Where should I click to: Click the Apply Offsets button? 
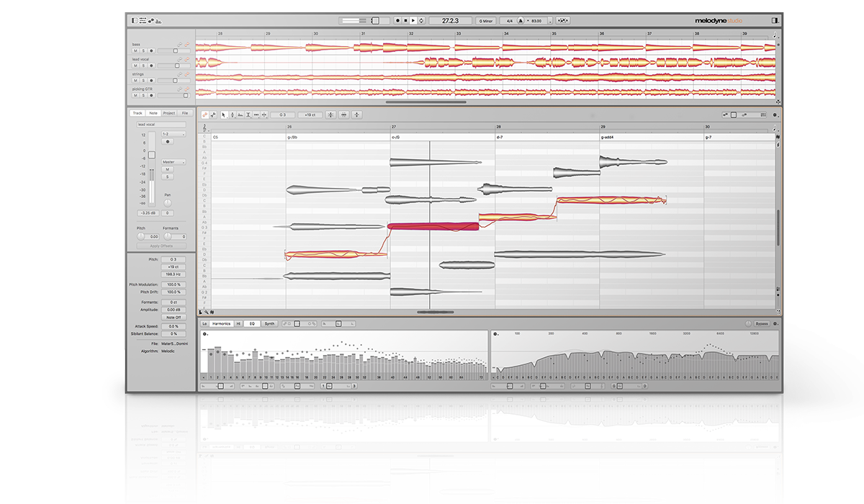point(161,246)
